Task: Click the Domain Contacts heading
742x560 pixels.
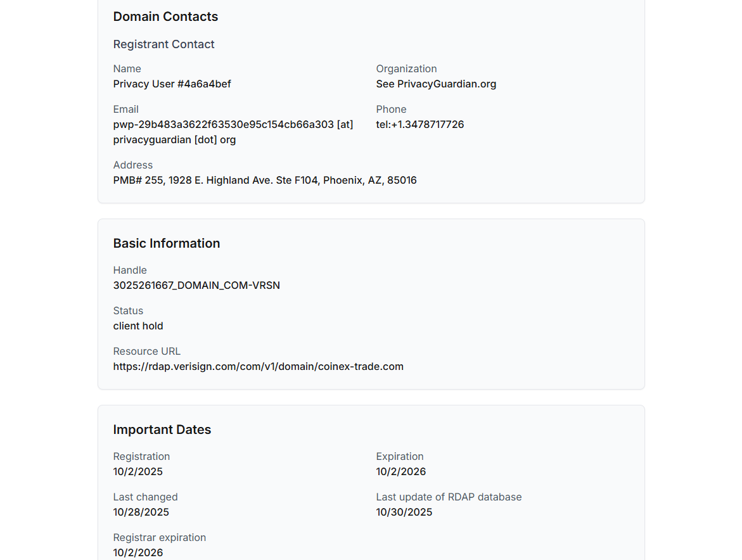Action: (165, 17)
